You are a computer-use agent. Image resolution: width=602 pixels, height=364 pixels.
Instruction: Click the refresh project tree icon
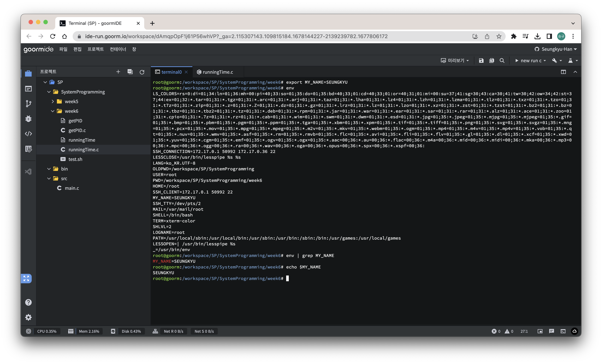tap(142, 72)
